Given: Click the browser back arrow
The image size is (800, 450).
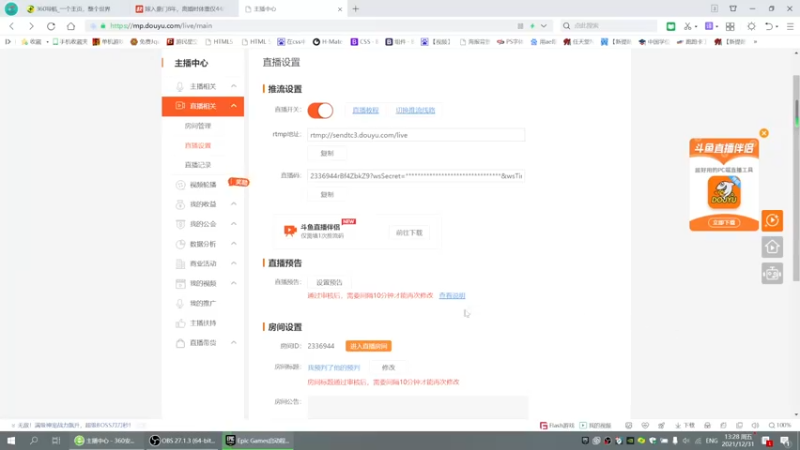Looking at the screenshot, I should click(12, 26).
